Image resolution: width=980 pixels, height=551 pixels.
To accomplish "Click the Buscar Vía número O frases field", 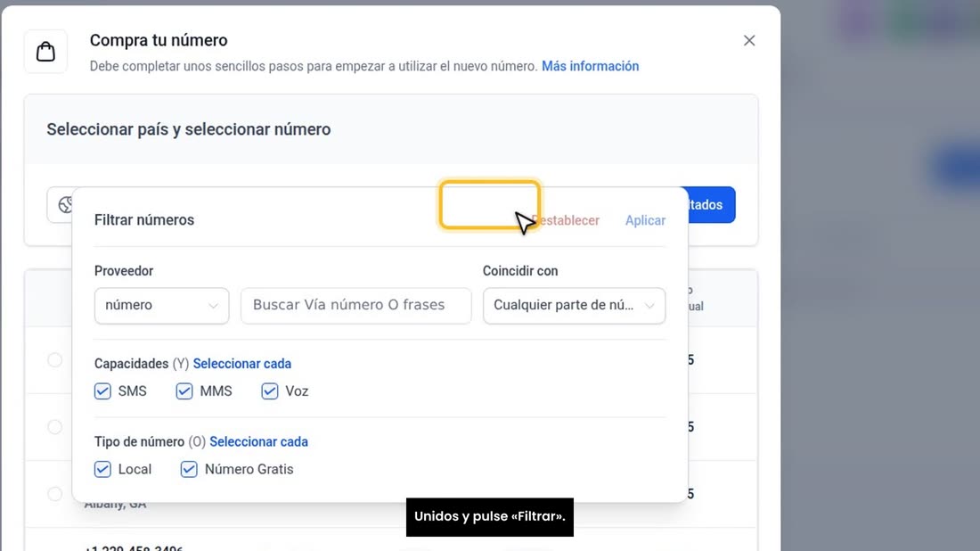I will click(x=355, y=305).
